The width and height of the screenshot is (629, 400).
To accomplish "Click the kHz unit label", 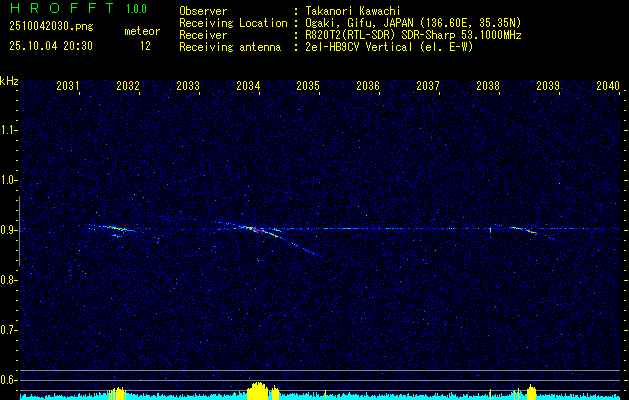I will coord(9,80).
